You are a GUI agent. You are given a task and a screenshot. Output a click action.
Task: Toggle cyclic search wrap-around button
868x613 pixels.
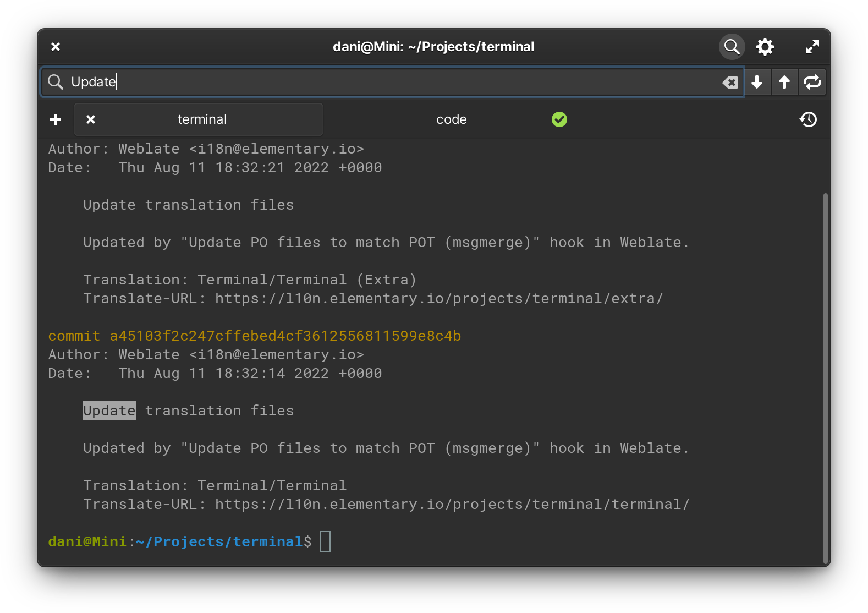pos(812,82)
